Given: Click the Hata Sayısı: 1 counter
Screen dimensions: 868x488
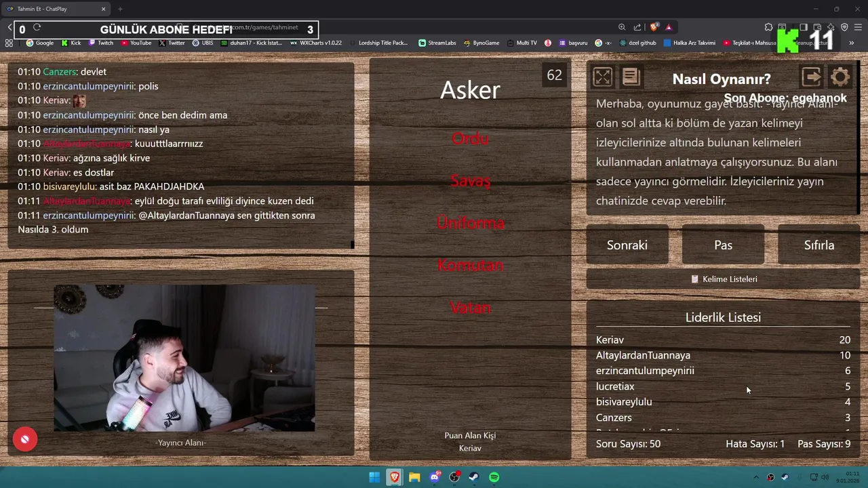Looking at the screenshot, I should point(755,444).
